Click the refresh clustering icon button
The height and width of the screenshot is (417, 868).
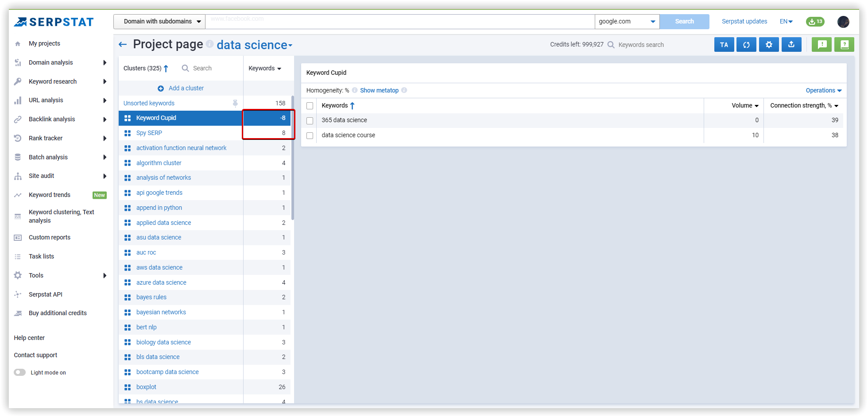click(x=746, y=45)
